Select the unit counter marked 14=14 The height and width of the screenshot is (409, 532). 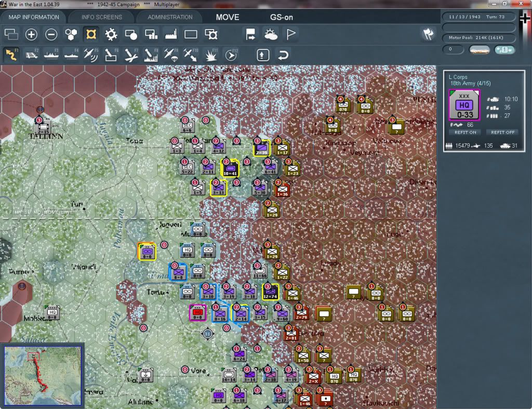click(x=229, y=375)
